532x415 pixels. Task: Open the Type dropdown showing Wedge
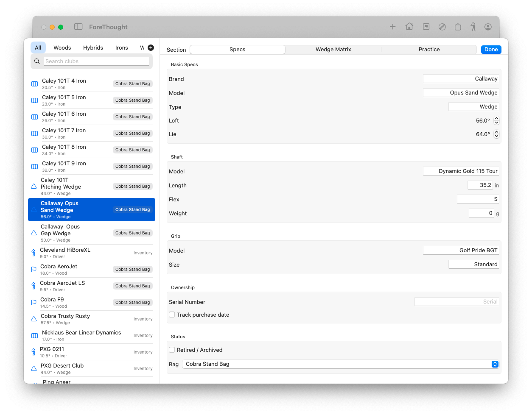474,107
